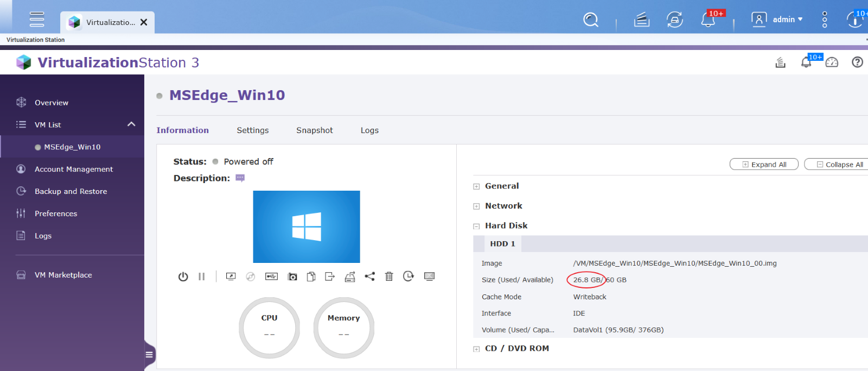The image size is (868, 371).
Task: Click the clone VM icon
Action: click(311, 276)
